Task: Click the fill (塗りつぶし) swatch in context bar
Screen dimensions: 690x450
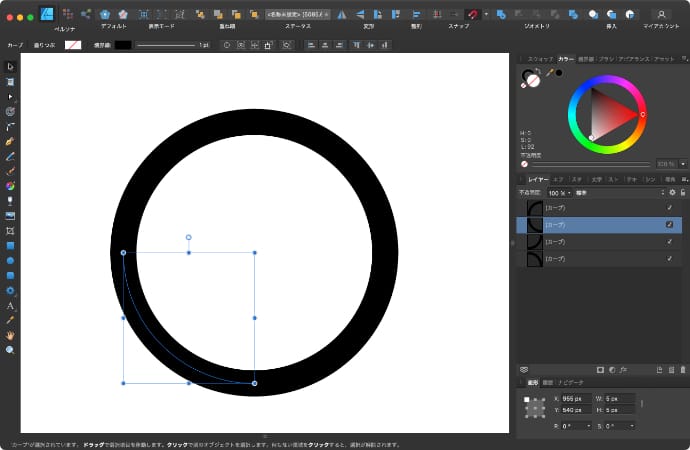Action: pyautogui.click(x=73, y=45)
